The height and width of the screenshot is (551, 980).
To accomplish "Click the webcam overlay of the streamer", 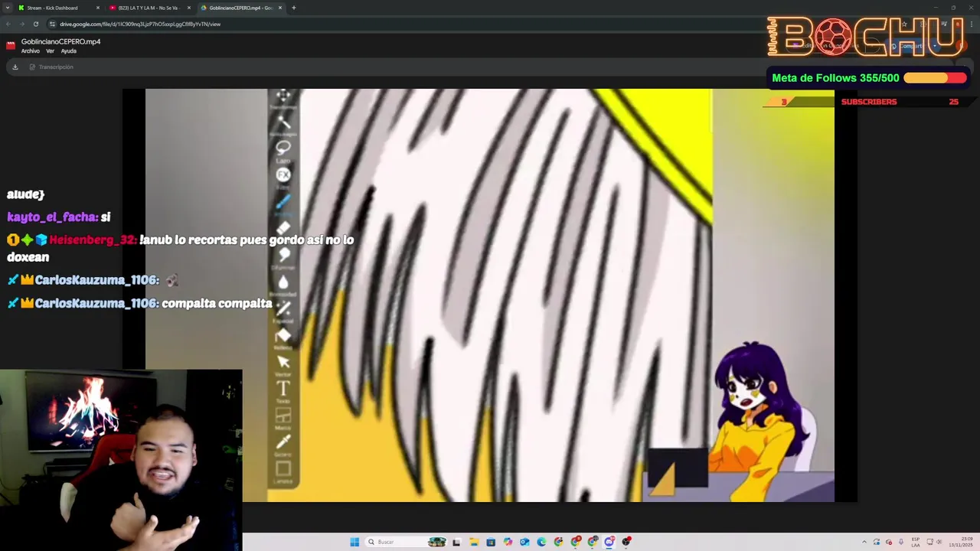I will click(121, 460).
